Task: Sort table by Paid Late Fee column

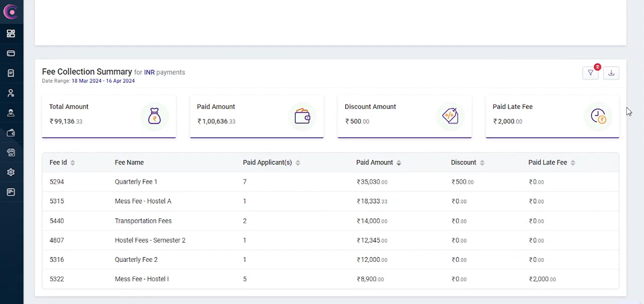Action: [573, 163]
